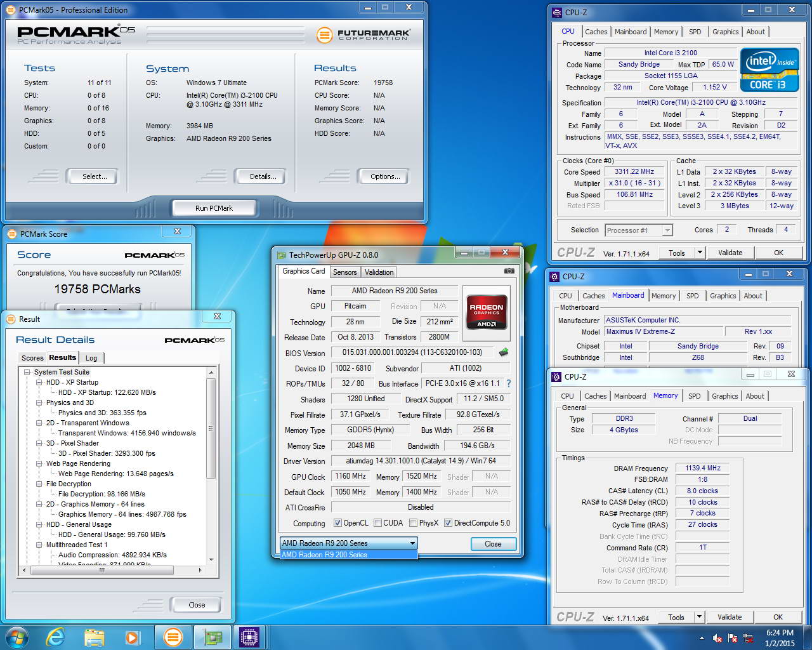Screen dimensions: 812x650
Task: Open Action Center flag tray icon
Action: pyautogui.click(x=733, y=638)
